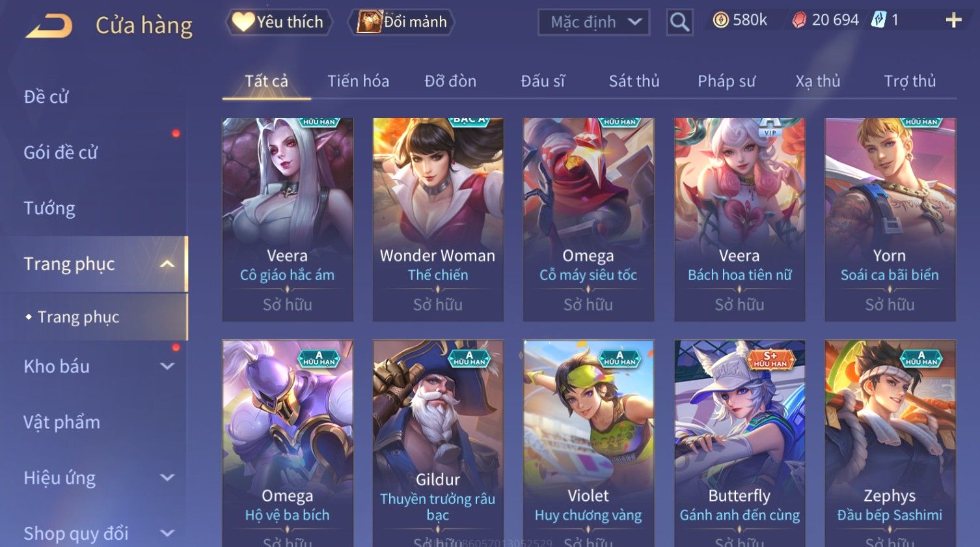
Task: Open the Mặc định sort dropdown
Action: [x=593, y=23]
